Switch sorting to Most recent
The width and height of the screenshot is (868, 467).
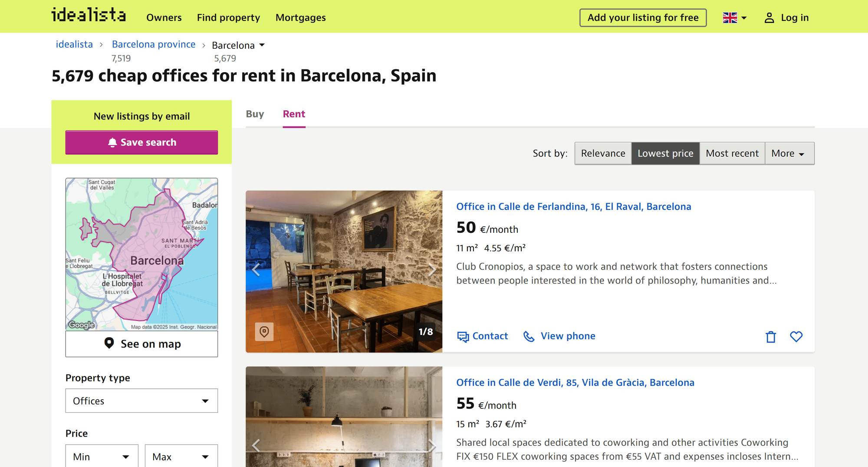(x=732, y=153)
